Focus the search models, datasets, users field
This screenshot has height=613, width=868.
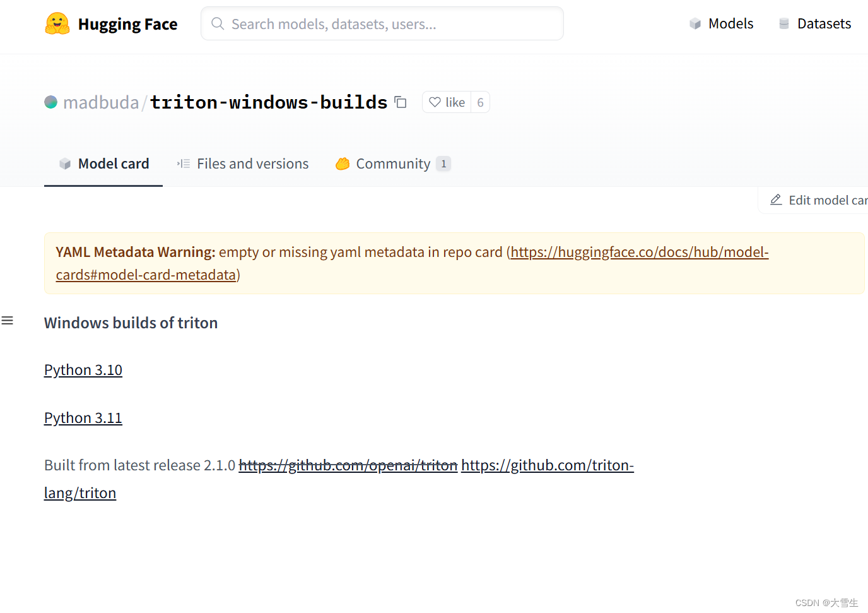point(382,24)
